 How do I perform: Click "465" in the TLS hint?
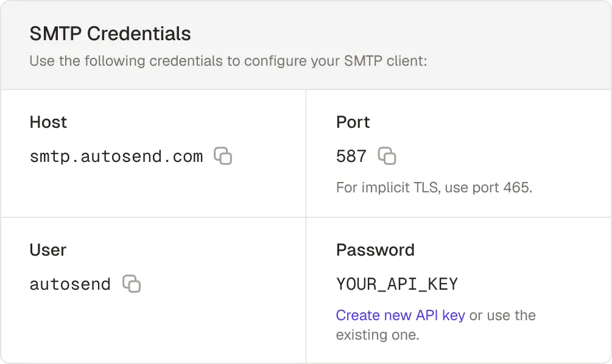[x=518, y=187]
